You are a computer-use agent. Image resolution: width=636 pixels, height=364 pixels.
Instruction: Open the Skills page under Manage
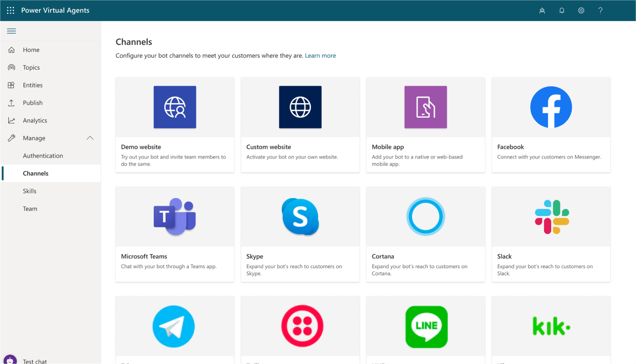click(29, 191)
